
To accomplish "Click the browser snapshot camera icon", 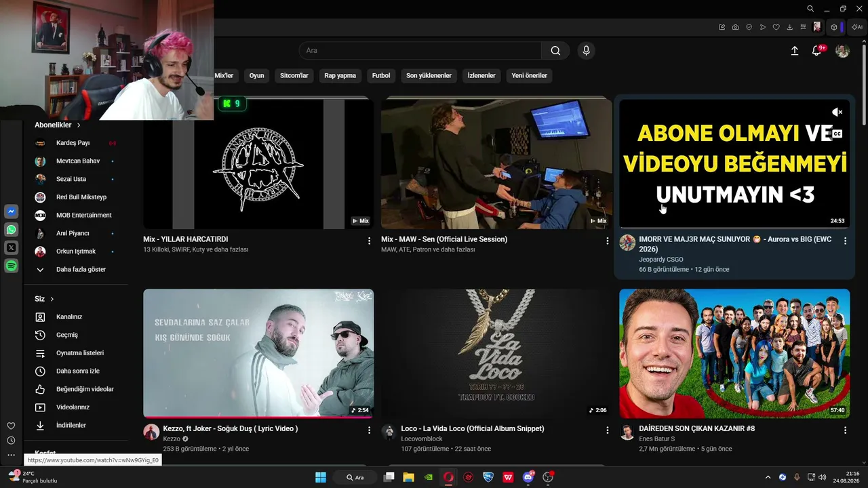I will [736, 27].
